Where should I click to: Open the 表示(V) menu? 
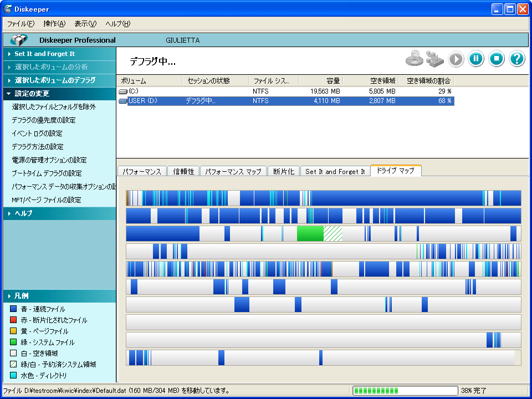pyautogui.click(x=85, y=24)
